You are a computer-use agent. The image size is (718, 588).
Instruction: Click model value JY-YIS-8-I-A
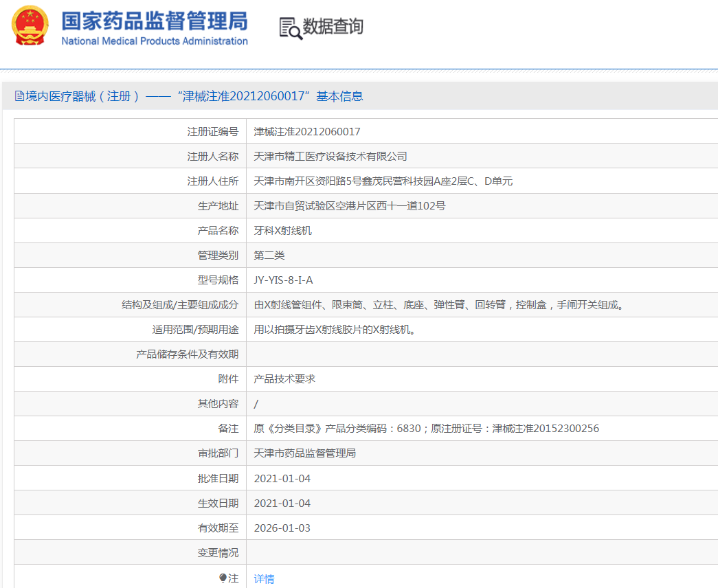pyautogui.click(x=284, y=280)
